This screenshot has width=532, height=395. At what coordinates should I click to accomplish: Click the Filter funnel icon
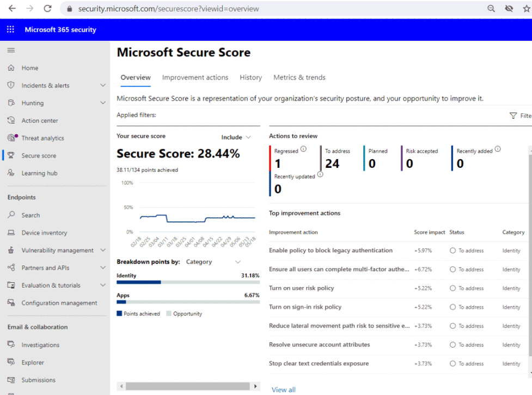pyautogui.click(x=513, y=116)
